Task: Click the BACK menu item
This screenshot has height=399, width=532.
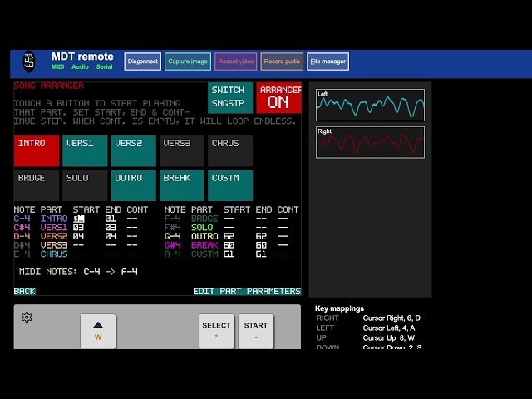Action: (25, 291)
